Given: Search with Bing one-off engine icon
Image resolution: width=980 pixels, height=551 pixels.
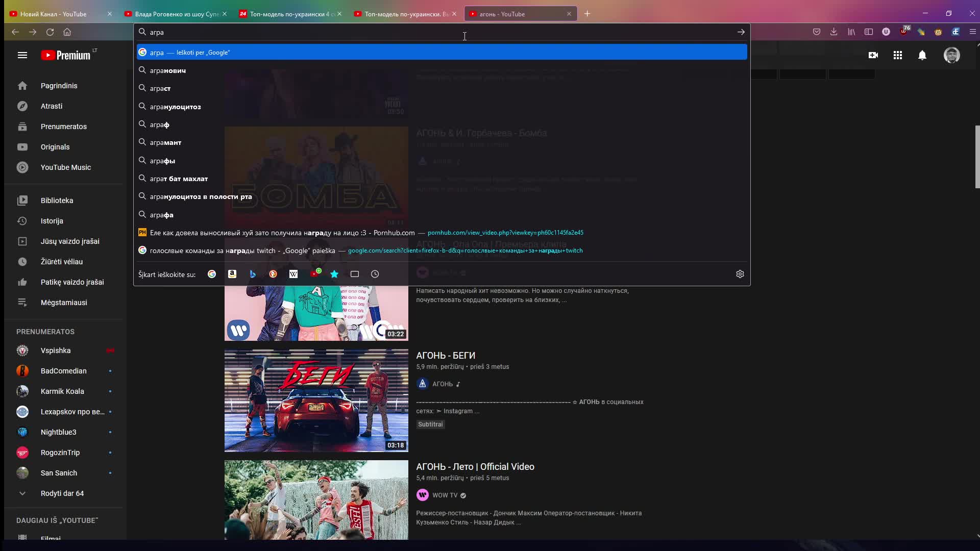Looking at the screenshot, I should tap(253, 274).
